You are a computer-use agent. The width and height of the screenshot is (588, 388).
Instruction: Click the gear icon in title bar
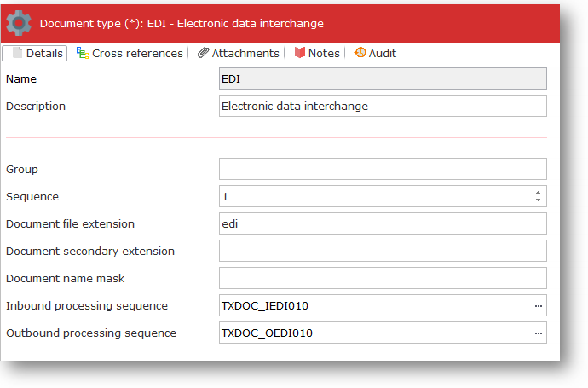click(x=18, y=23)
